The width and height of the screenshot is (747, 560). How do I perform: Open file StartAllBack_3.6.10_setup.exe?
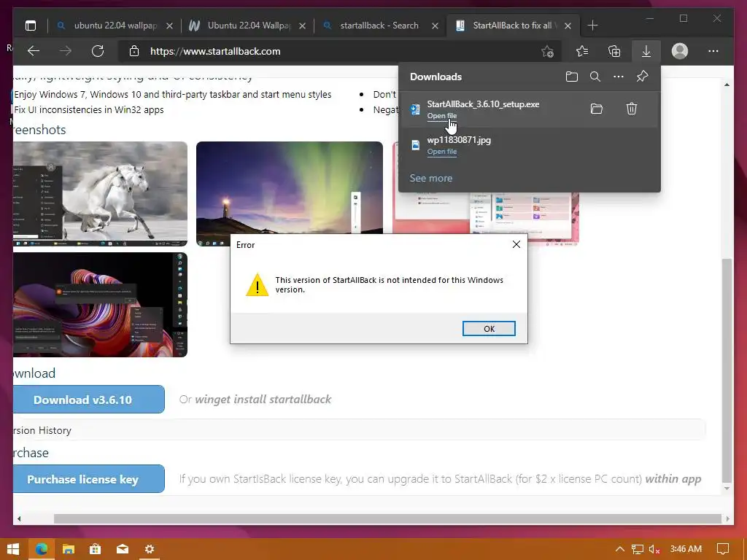441,116
